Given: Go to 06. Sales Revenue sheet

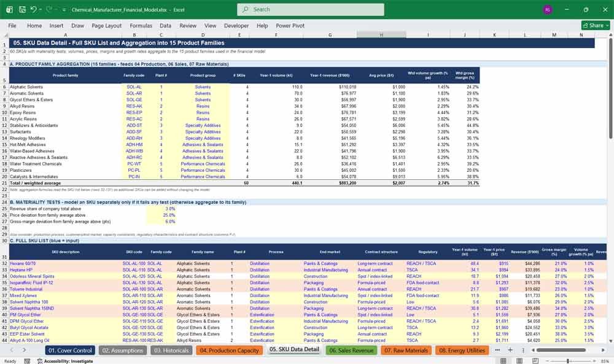Looking at the screenshot, I should tap(351, 350).
